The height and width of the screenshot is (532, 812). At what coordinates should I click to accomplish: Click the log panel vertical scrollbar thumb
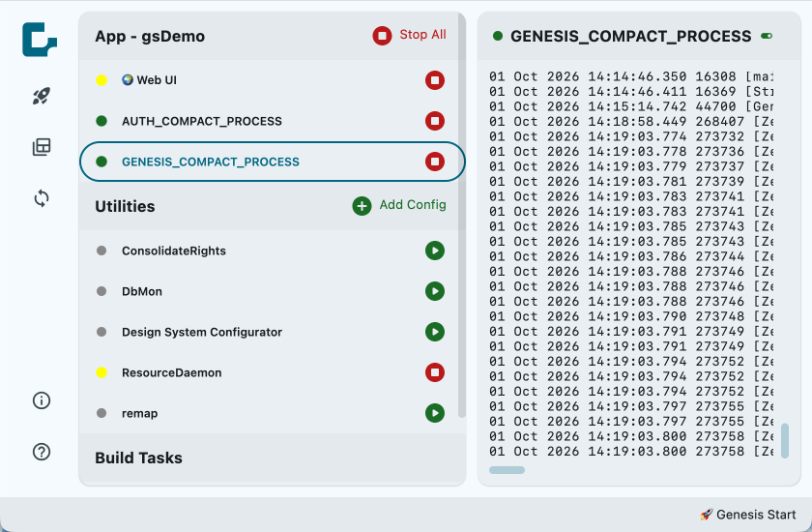pyautogui.click(x=785, y=441)
